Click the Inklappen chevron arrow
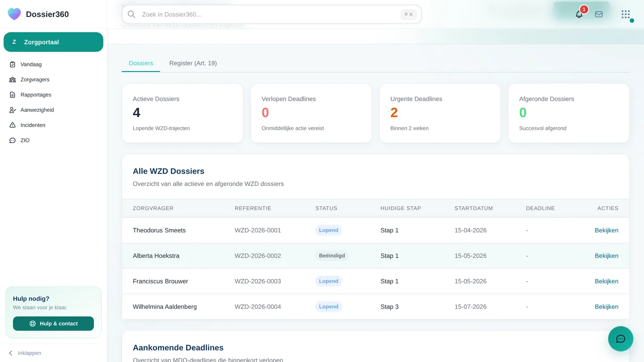 tap(11, 353)
